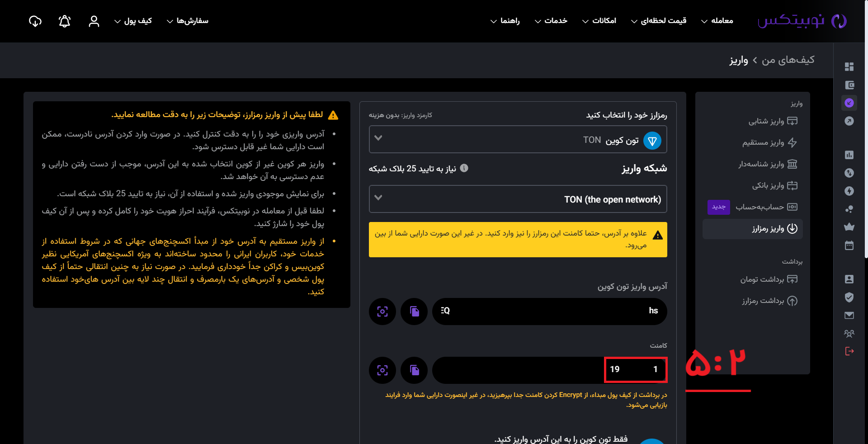The width and height of the screenshot is (868, 444).
Task: Open the security shield sidebar icon
Action: tap(849, 297)
